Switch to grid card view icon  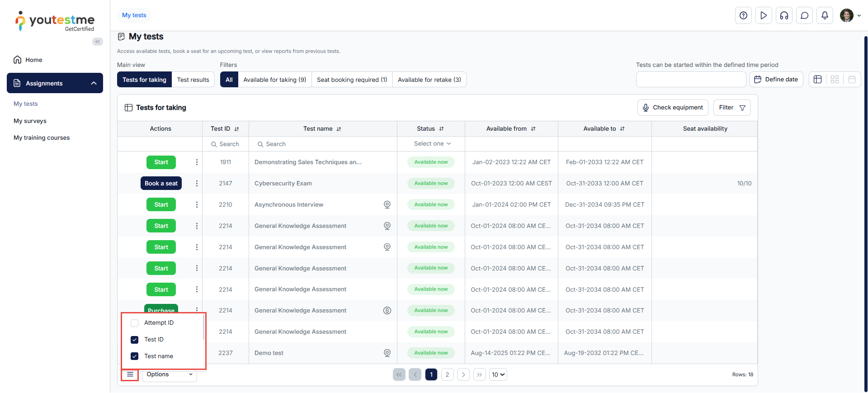click(835, 80)
